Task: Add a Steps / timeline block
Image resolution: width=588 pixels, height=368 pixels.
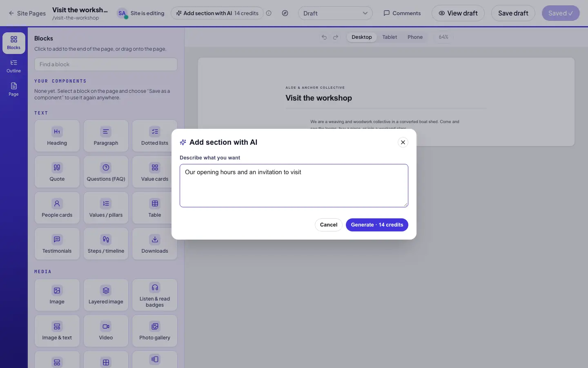Action: (106, 244)
